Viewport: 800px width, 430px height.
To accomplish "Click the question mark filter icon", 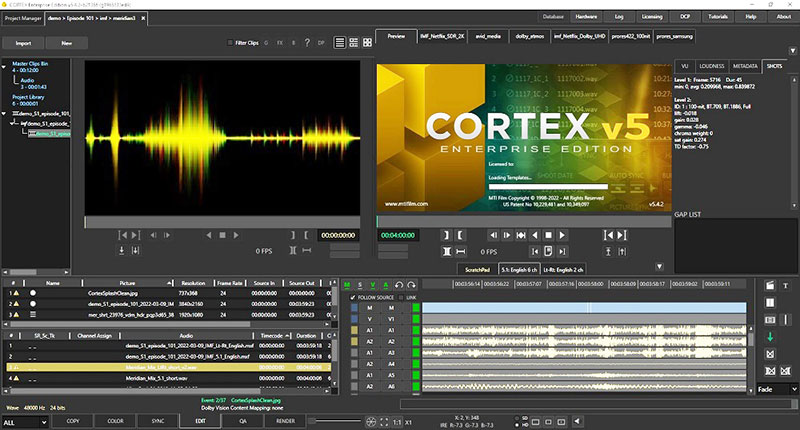I will click(307, 43).
